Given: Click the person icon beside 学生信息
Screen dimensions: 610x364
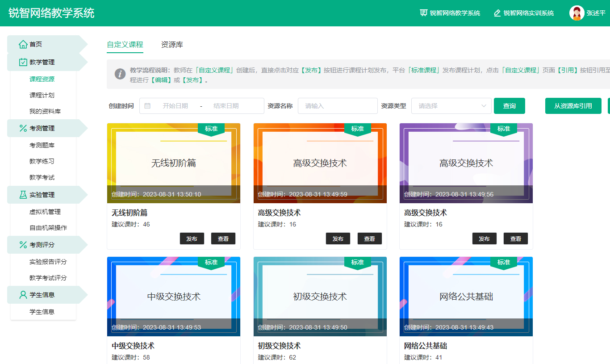Looking at the screenshot, I should (x=23, y=295).
